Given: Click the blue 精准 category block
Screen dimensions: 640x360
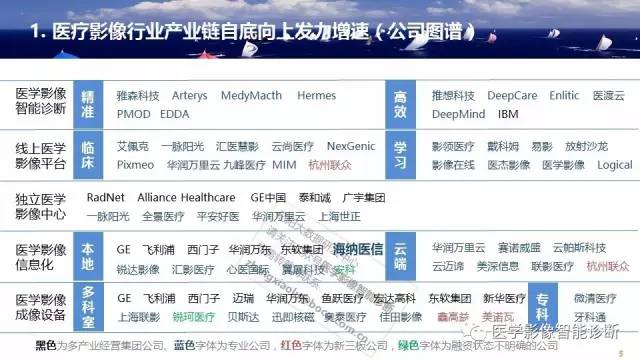Looking at the screenshot, I should pos(88,104).
